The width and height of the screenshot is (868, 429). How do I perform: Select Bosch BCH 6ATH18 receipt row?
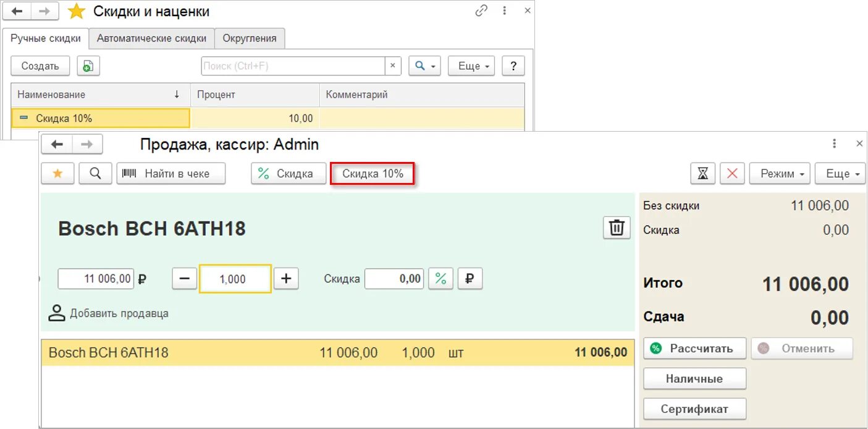(x=338, y=352)
